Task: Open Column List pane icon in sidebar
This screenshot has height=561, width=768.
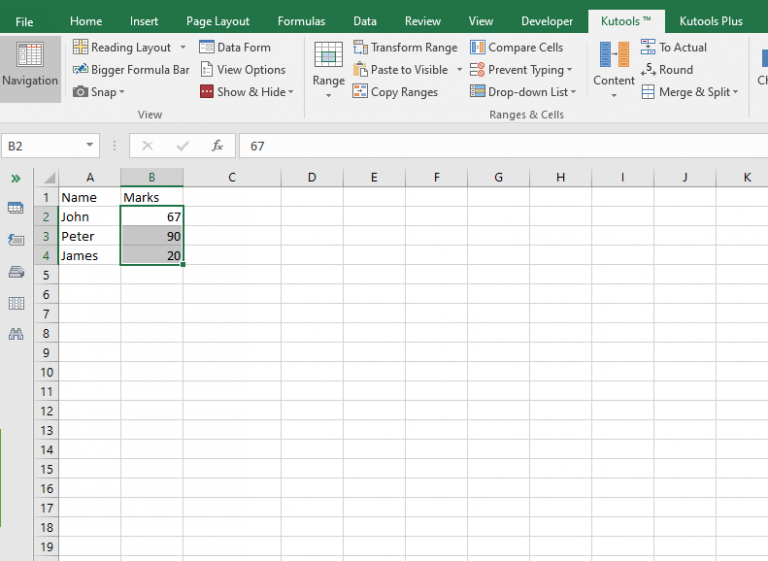Action: [x=16, y=303]
